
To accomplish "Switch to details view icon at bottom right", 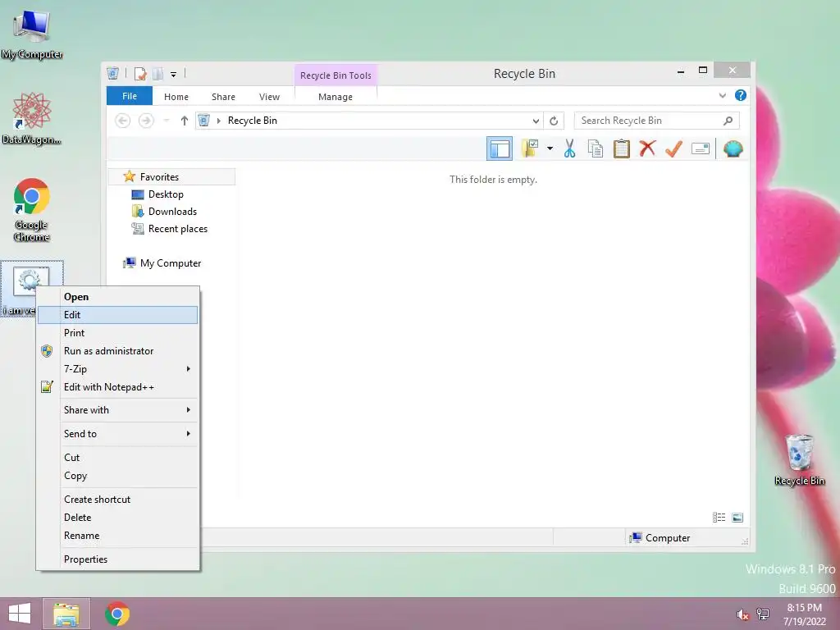I will [x=719, y=517].
